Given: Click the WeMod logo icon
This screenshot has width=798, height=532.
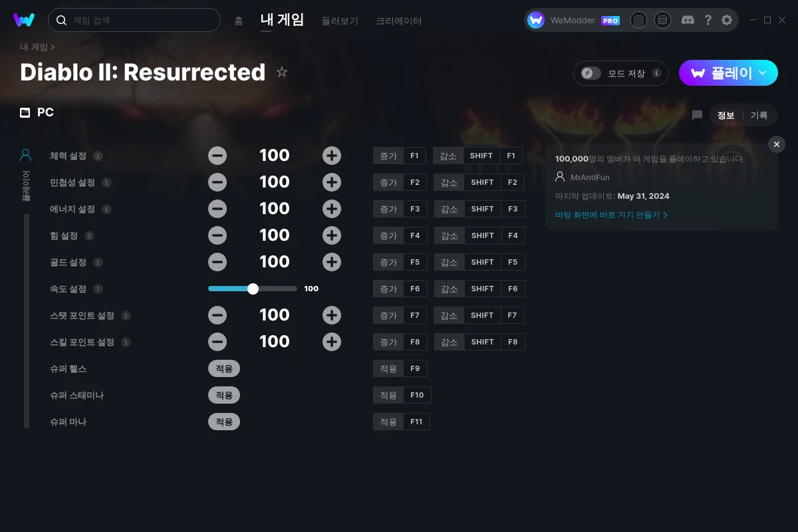Looking at the screenshot, I should pos(24,20).
